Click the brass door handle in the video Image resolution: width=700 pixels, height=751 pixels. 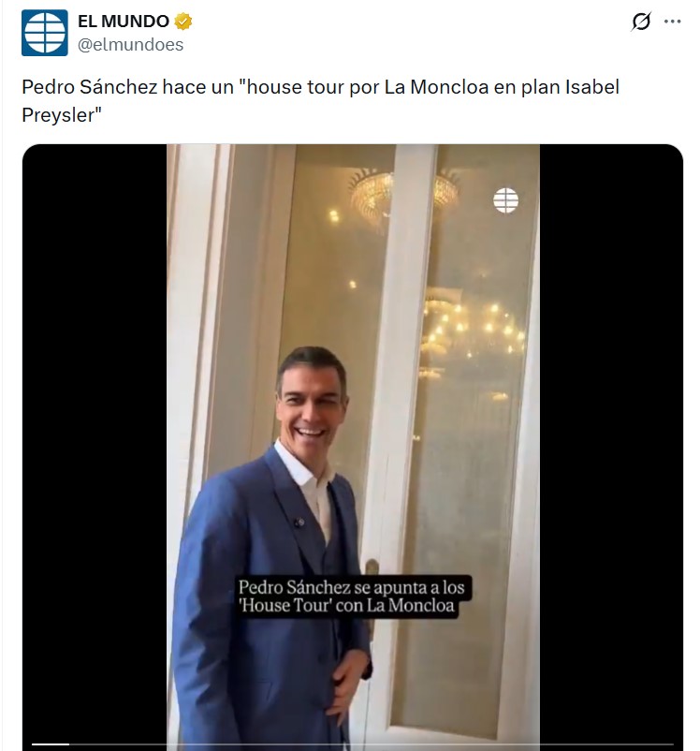pyautogui.click(x=372, y=567)
